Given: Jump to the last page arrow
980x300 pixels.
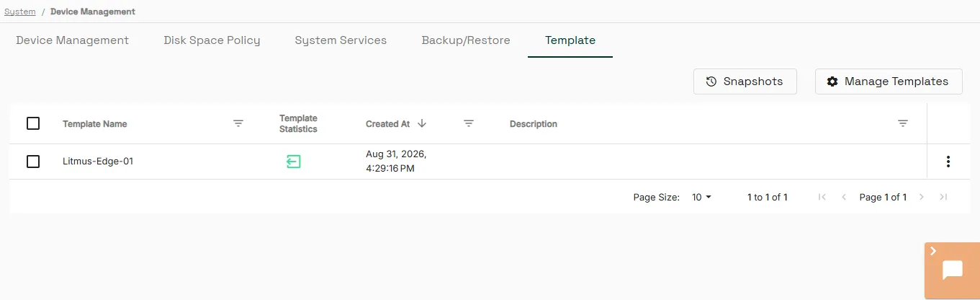Looking at the screenshot, I should tap(943, 197).
